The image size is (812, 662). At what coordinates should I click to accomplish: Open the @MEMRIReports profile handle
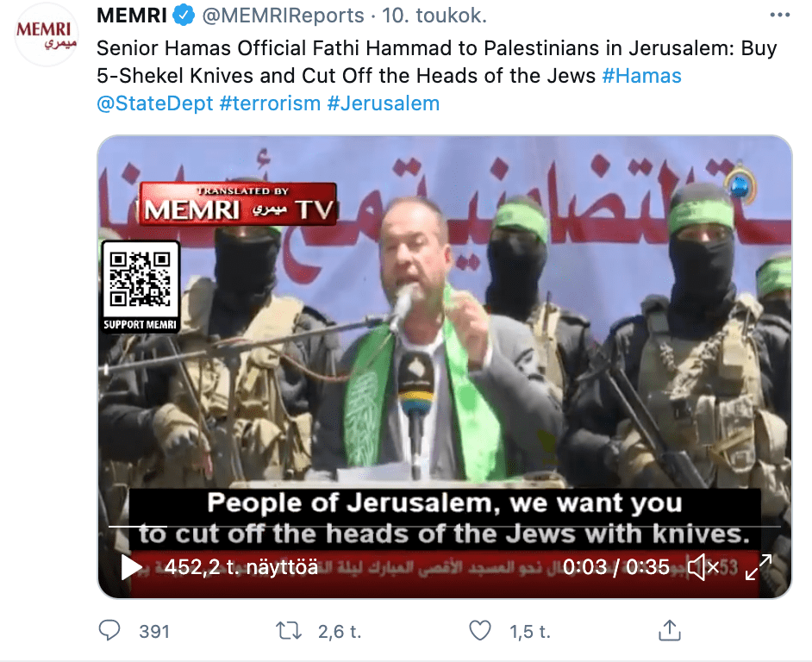(x=283, y=16)
